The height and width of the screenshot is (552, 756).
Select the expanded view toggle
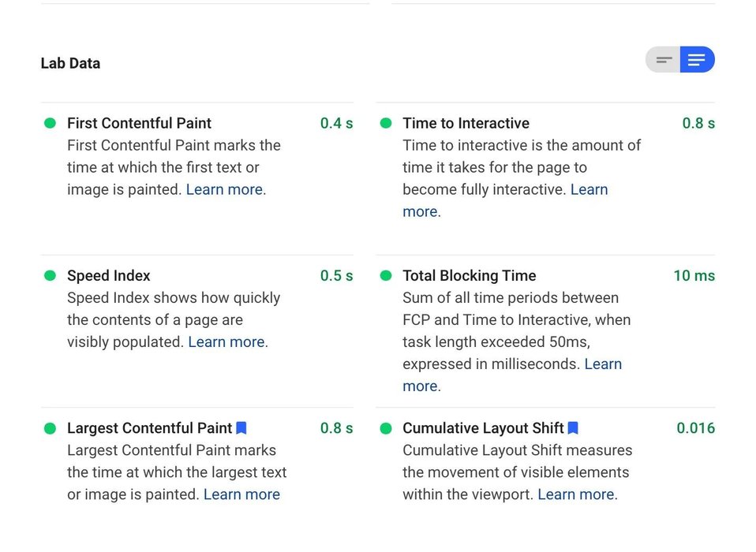coord(697,60)
